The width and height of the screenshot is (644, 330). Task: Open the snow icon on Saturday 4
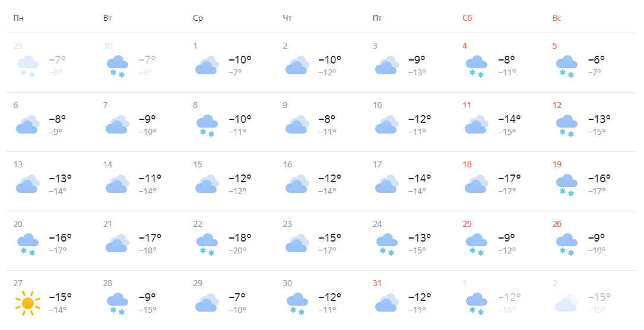[x=477, y=66]
